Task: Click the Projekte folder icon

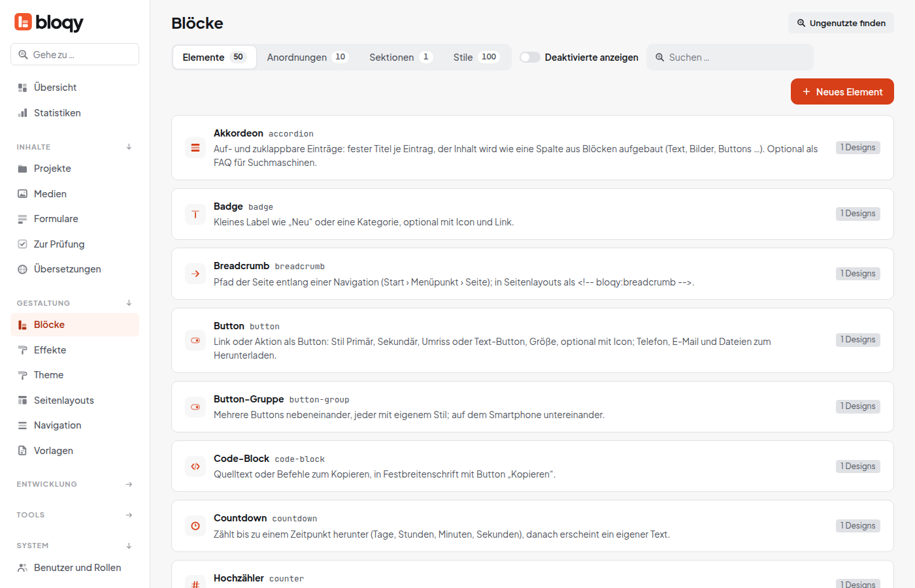Action: (22, 169)
